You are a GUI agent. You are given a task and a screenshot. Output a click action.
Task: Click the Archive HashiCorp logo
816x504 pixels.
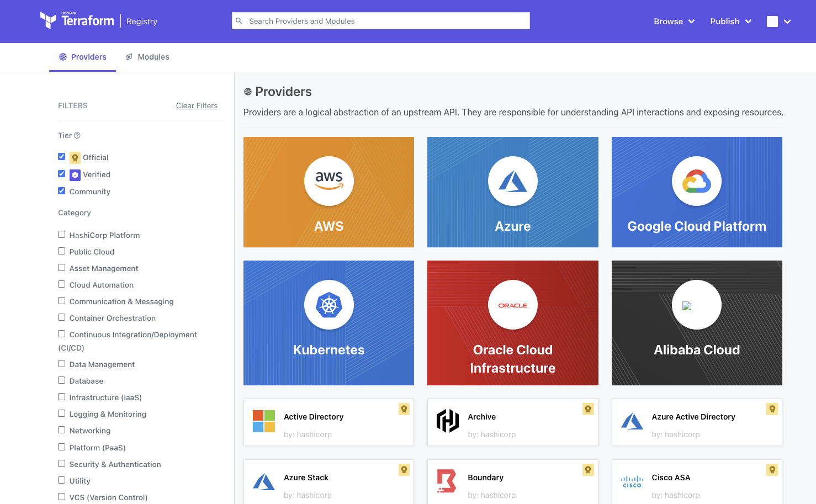coord(448,421)
